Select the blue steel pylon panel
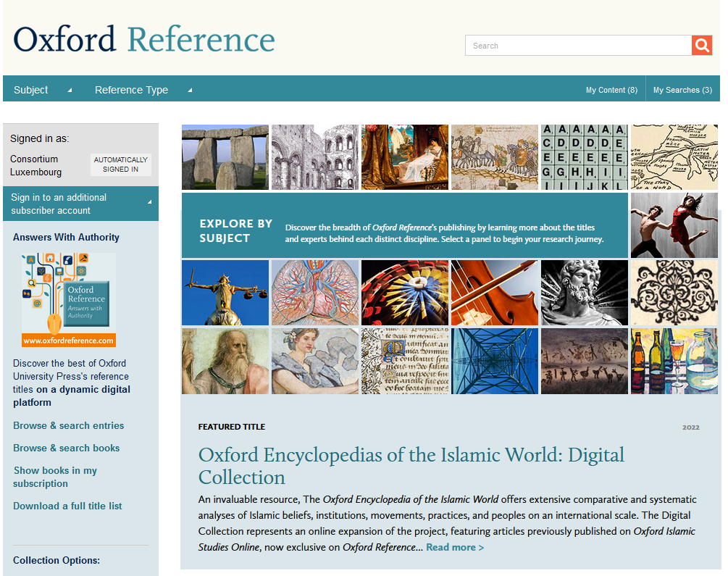The image size is (728, 576). coord(495,361)
